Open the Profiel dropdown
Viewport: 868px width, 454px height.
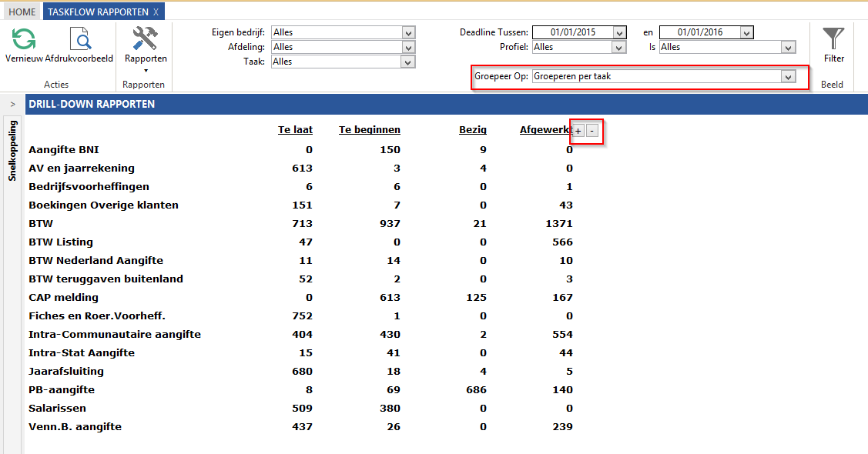tap(618, 47)
